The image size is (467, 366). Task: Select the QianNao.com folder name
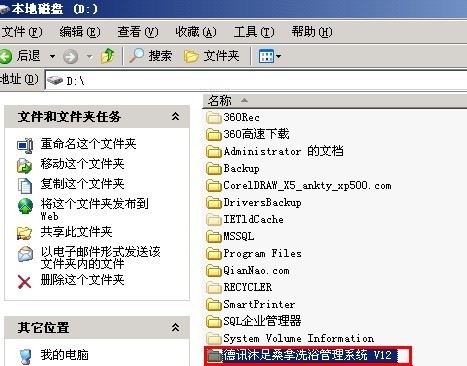pyautogui.click(x=256, y=270)
